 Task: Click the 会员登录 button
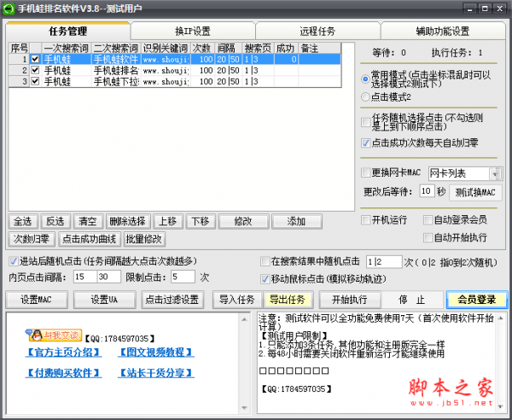click(x=475, y=300)
